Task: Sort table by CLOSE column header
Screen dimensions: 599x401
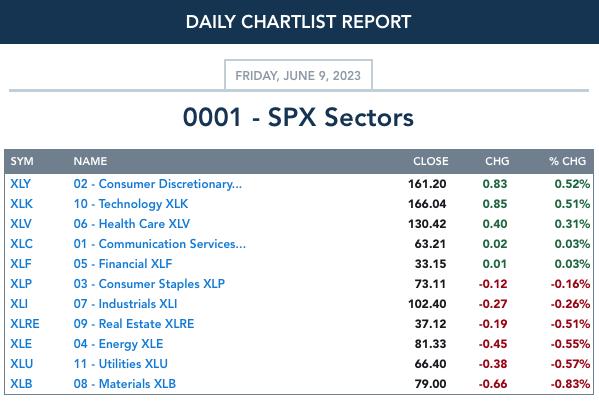Action: coord(431,161)
